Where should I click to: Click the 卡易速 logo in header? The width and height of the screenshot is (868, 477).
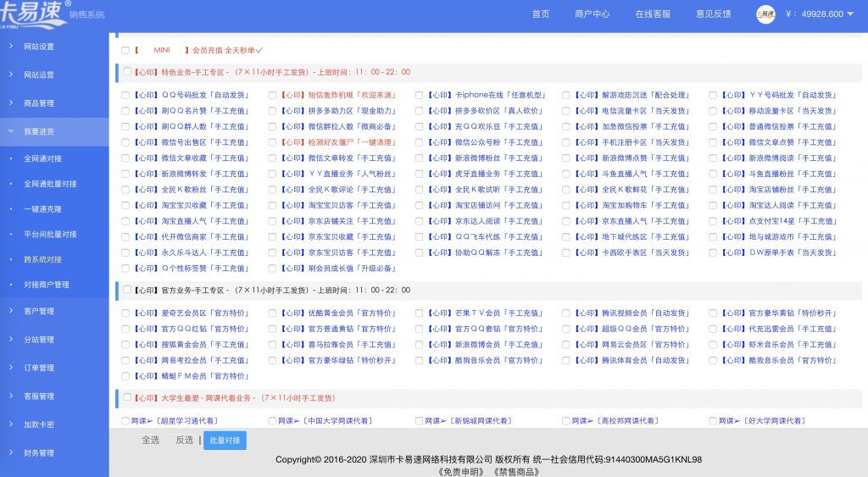(x=33, y=14)
